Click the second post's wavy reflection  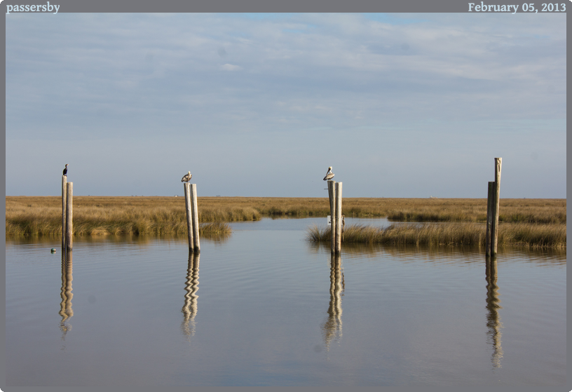pos(191,295)
